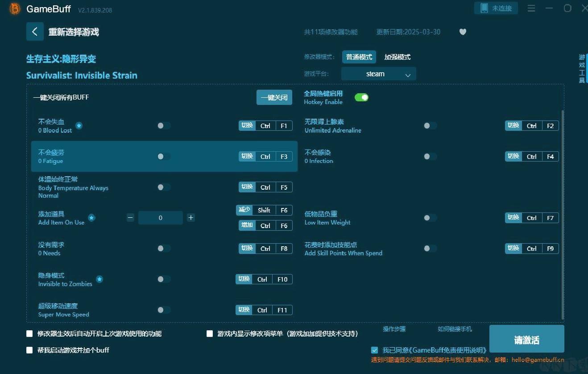
Task: Switch to the 加强模式 mode tab
Action: click(x=397, y=57)
